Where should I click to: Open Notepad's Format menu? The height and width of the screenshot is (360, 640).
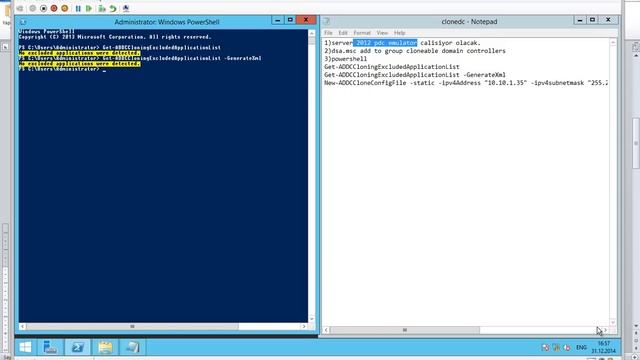tap(362, 33)
